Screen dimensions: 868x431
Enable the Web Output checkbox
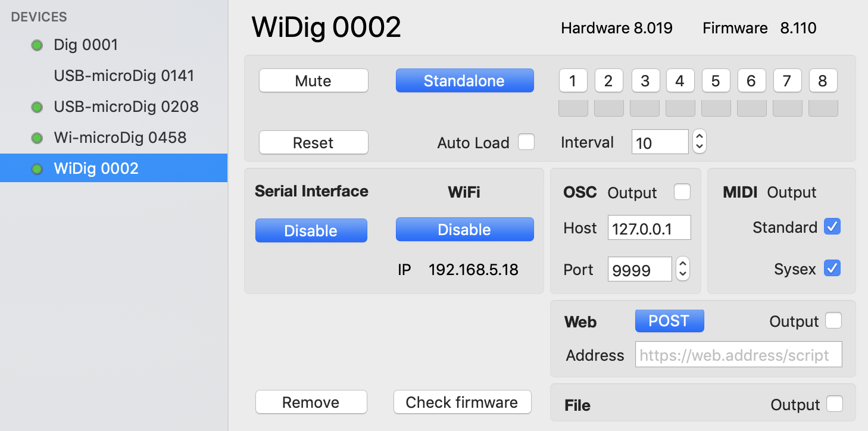[833, 321]
